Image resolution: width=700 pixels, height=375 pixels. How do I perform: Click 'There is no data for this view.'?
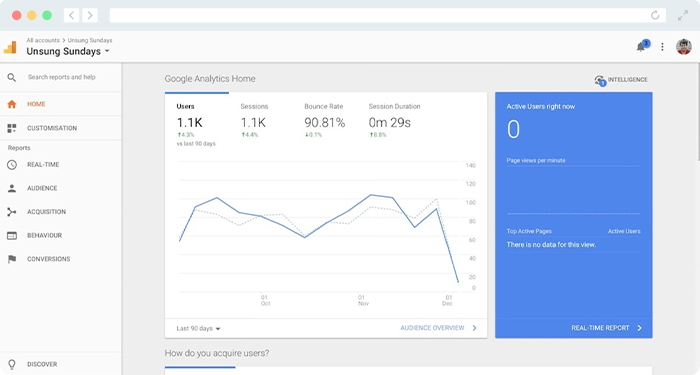click(x=551, y=245)
